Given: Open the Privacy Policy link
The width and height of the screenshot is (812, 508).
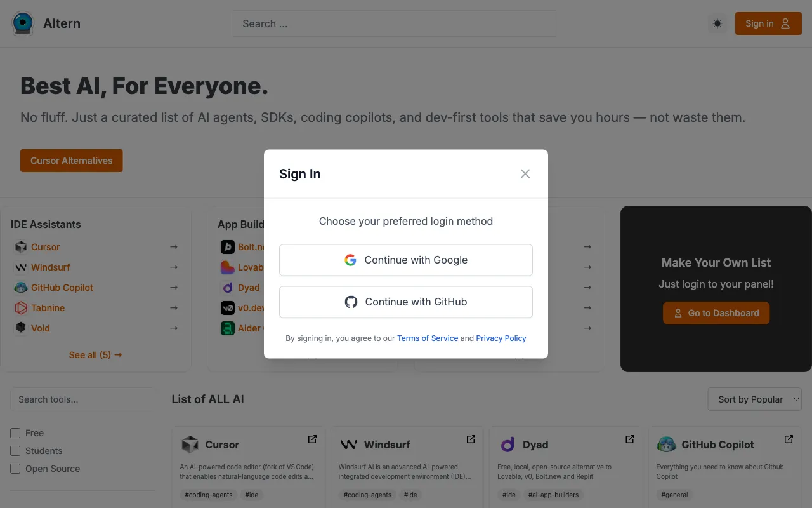Looking at the screenshot, I should point(501,338).
